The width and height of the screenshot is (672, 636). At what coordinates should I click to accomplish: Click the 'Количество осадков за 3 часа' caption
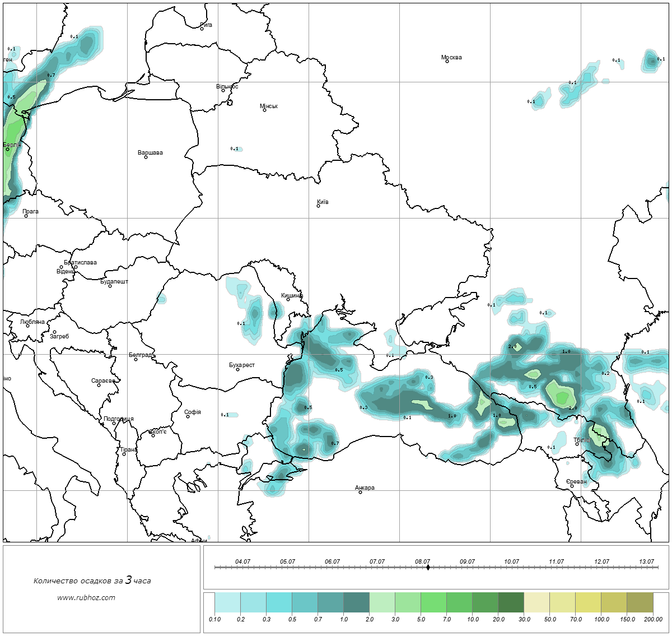click(x=92, y=581)
